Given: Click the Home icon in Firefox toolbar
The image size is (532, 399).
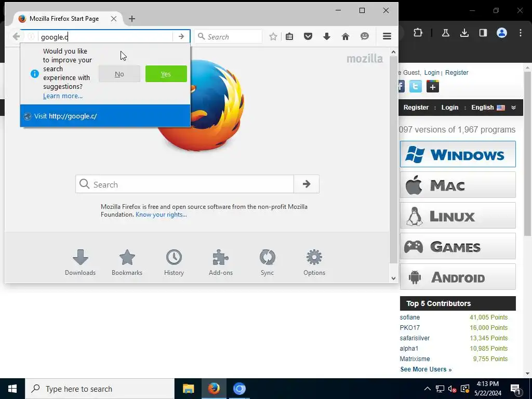Looking at the screenshot, I should 345,36.
